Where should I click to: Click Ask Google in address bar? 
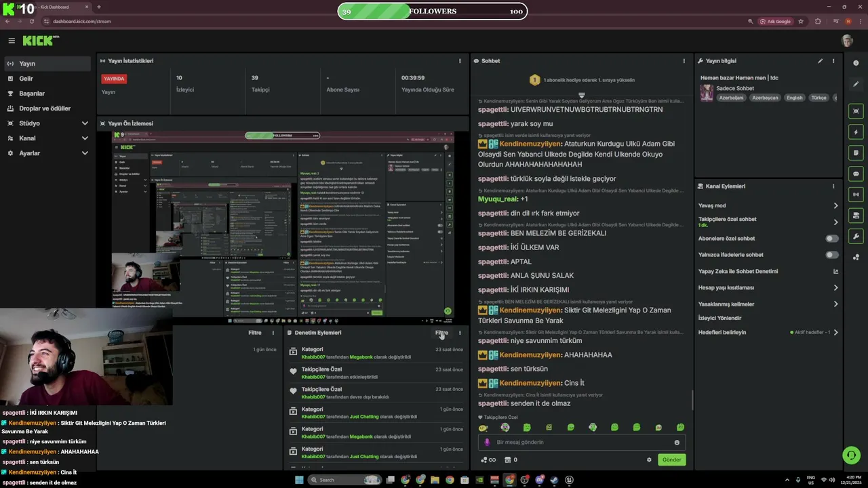tap(775, 21)
